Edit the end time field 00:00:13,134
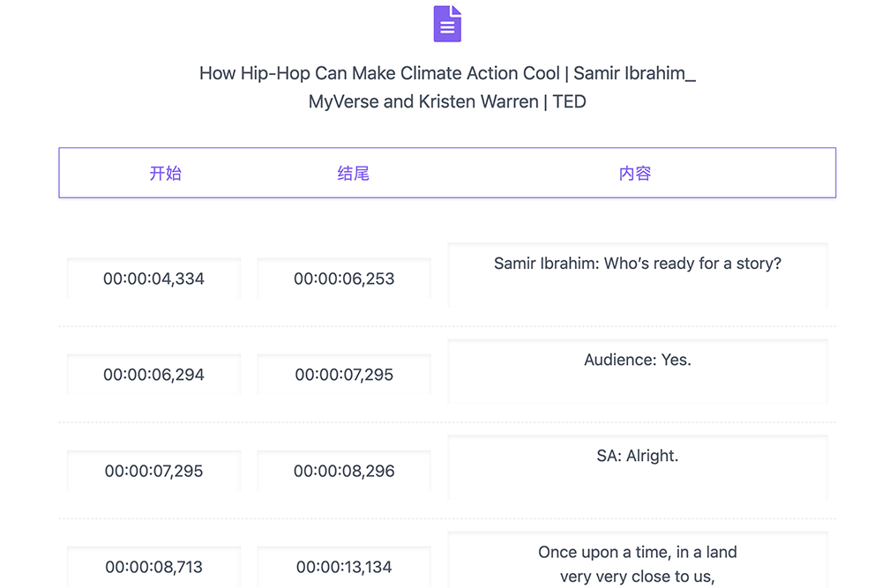882x588 pixels. click(x=344, y=567)
